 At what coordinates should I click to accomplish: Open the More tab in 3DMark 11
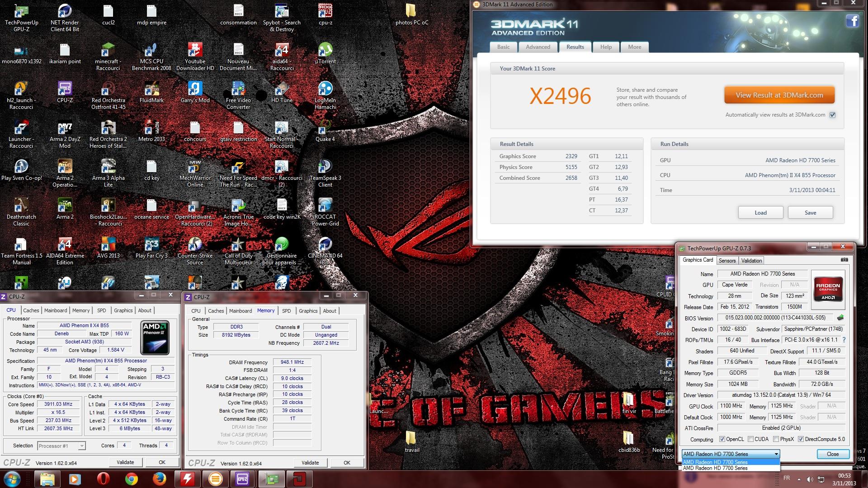coord(634,47)
